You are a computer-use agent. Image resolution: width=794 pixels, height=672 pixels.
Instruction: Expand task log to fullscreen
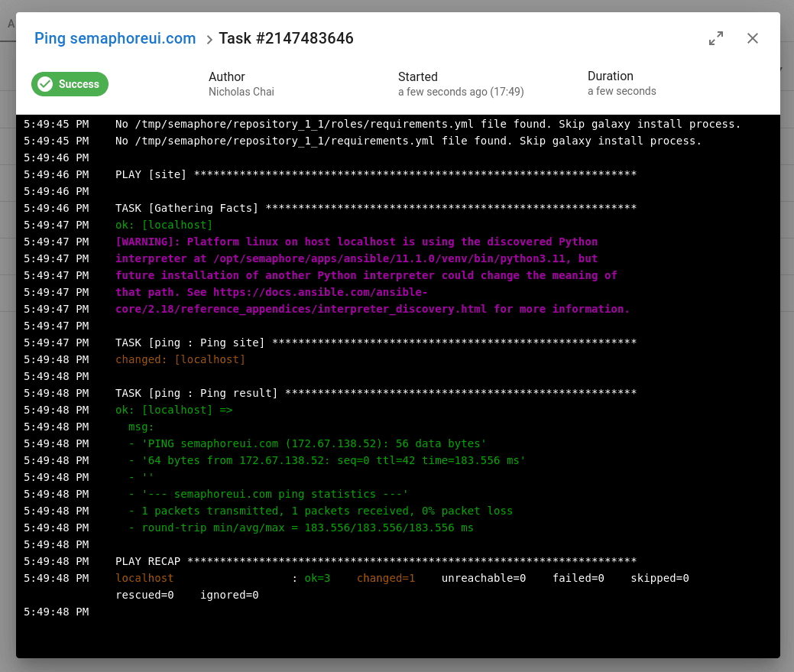tap(715, 38)
